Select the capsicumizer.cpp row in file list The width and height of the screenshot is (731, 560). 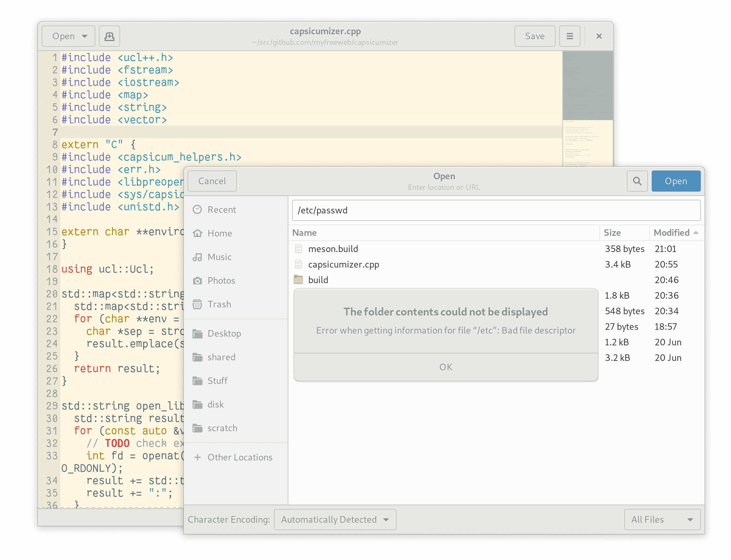pos(496,264)
